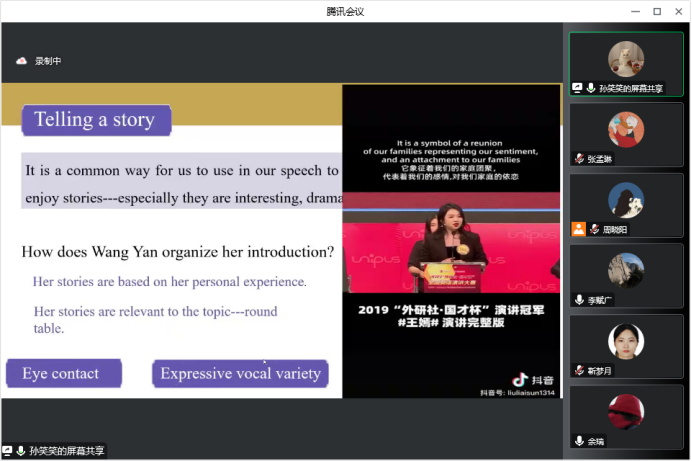Click 靳梦月's muted microphone icon
The height and width of the screenshot is (461, 692).
579,370
